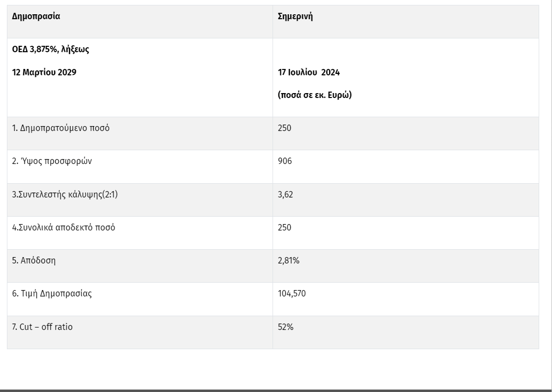Screen dimensions: 552x392
Task: Select the "1. Δημοπρατούμενο ποσό" row label
Action: (x=61, y=128)
